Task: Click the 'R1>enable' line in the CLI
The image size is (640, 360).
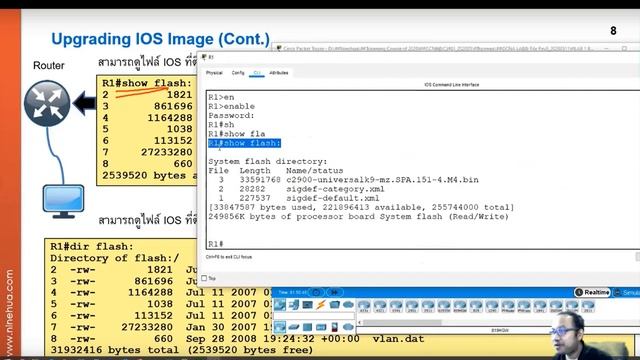Action: pos(231,106)
